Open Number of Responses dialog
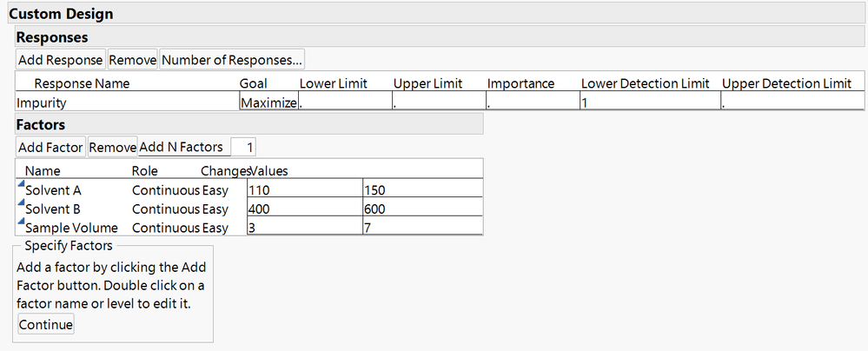The image size is (868, 351). click(232, 60)
